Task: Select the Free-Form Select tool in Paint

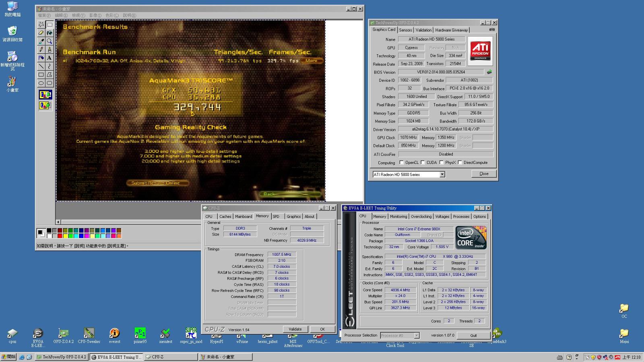Action: (x=41, y=25)
